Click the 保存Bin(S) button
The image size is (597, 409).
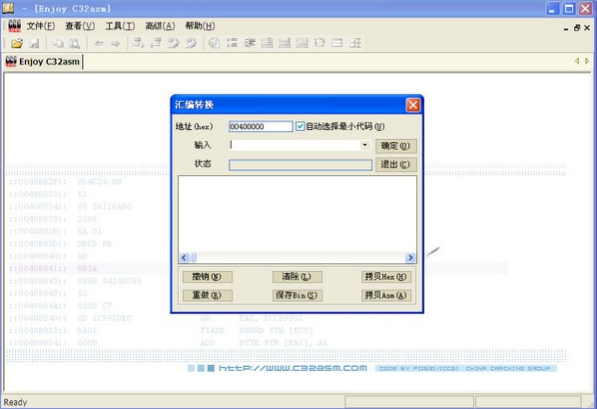297,295
